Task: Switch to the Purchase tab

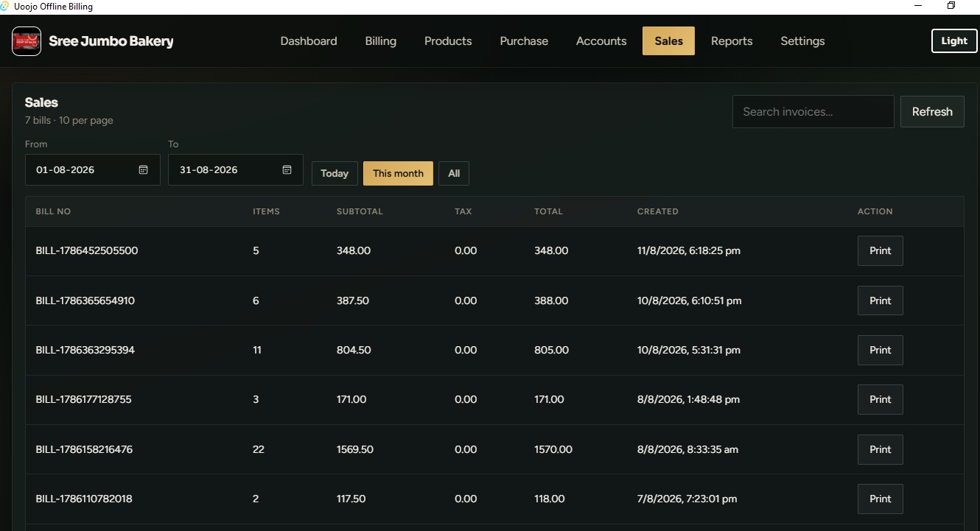Action: (x=524, y=41)
